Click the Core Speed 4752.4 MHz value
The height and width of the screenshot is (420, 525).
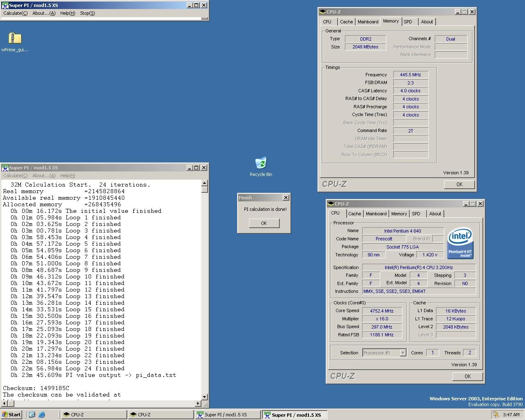click(382, 311)
